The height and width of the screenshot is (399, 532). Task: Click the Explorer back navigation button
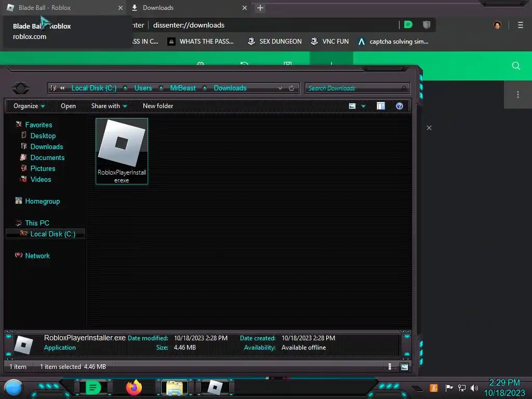(x=21, y=88)
